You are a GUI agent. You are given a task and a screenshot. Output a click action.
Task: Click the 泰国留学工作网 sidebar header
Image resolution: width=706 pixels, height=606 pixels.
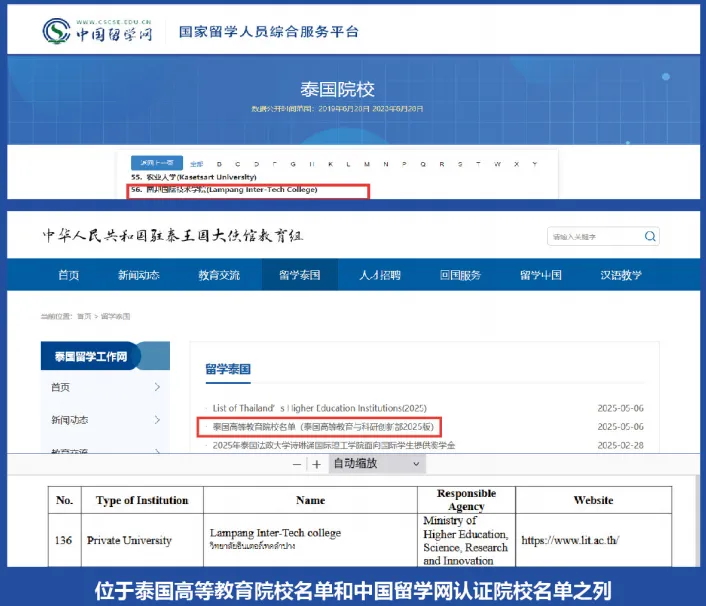point(105,356)
